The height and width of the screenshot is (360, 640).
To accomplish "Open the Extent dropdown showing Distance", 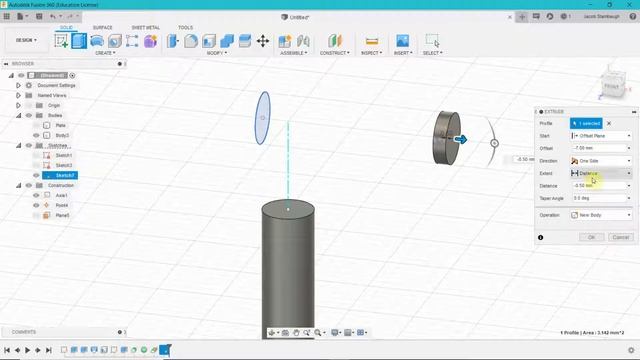I will 601,173.
